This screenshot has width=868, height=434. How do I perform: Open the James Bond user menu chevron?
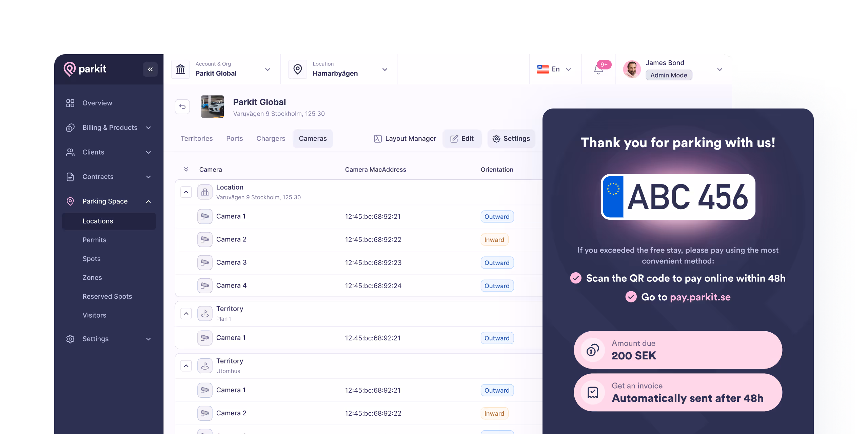click(719, 70)
